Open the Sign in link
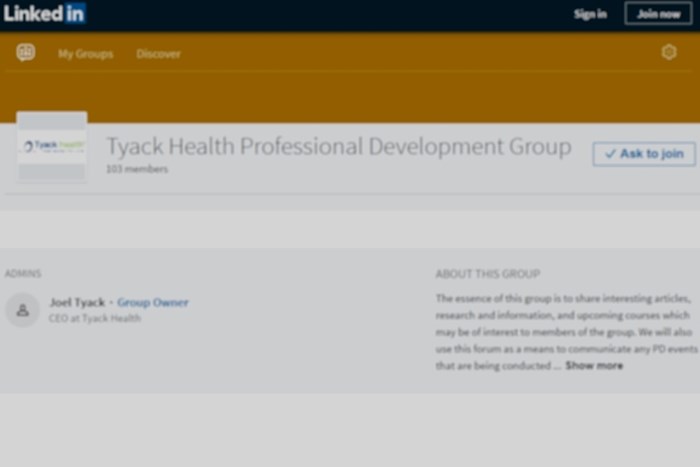 589,14
